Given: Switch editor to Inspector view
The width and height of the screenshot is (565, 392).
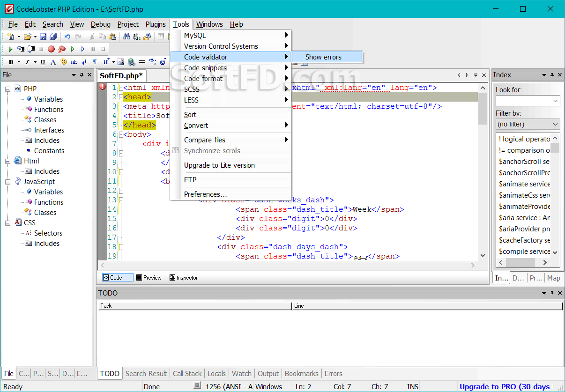Looking at the screenshot, I should (184, 278).
